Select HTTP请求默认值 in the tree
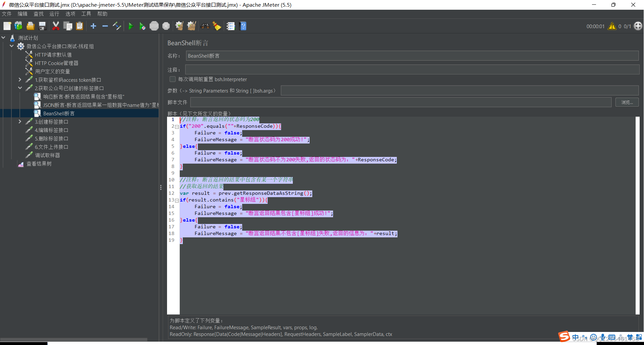This screenshot has width=644, height=345. tap(53, 55)
